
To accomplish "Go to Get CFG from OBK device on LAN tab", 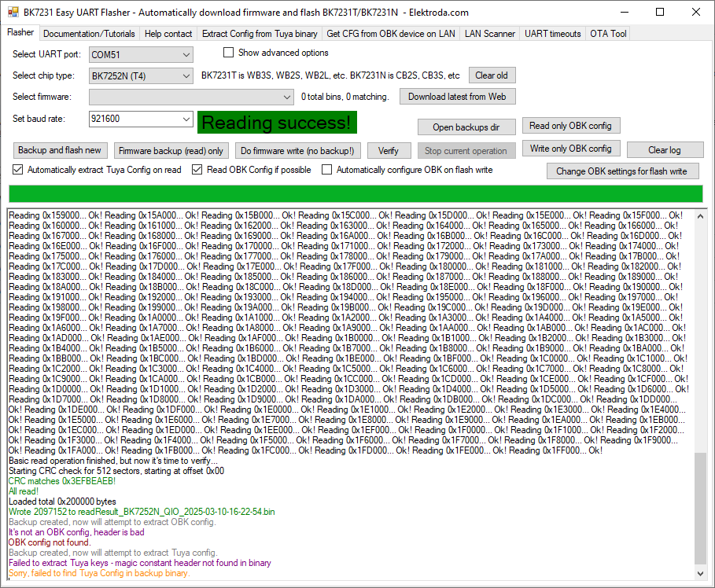I will (x=391, y=34).
